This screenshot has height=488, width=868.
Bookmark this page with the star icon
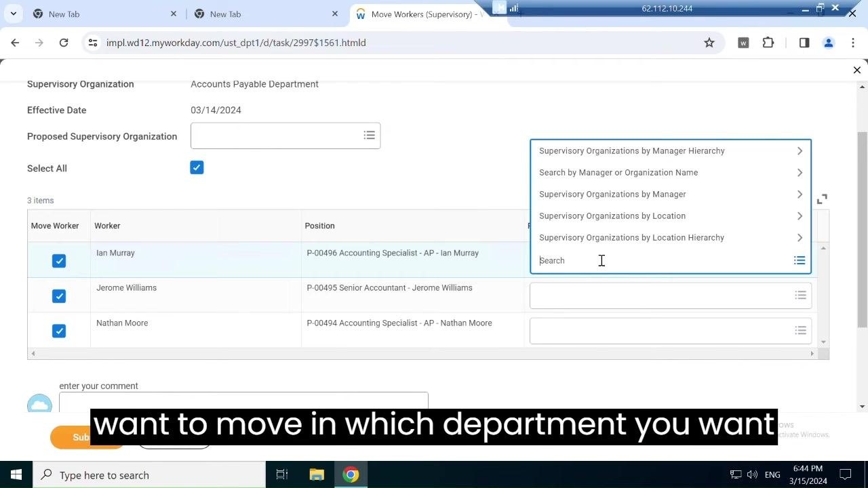point(709,43)
